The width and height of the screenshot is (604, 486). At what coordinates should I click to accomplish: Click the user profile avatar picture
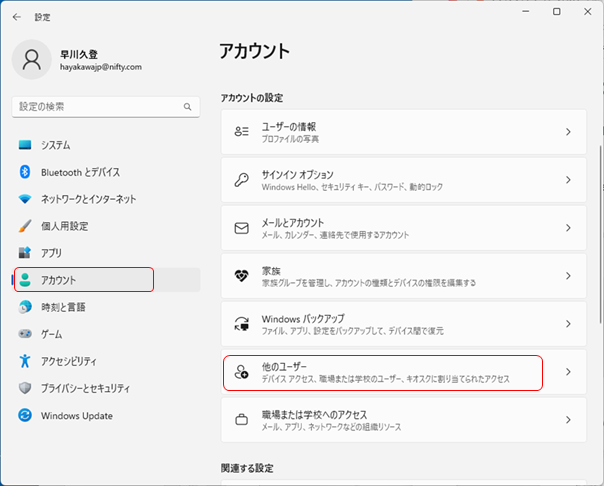pyautogui.click(x=33, y=60)
